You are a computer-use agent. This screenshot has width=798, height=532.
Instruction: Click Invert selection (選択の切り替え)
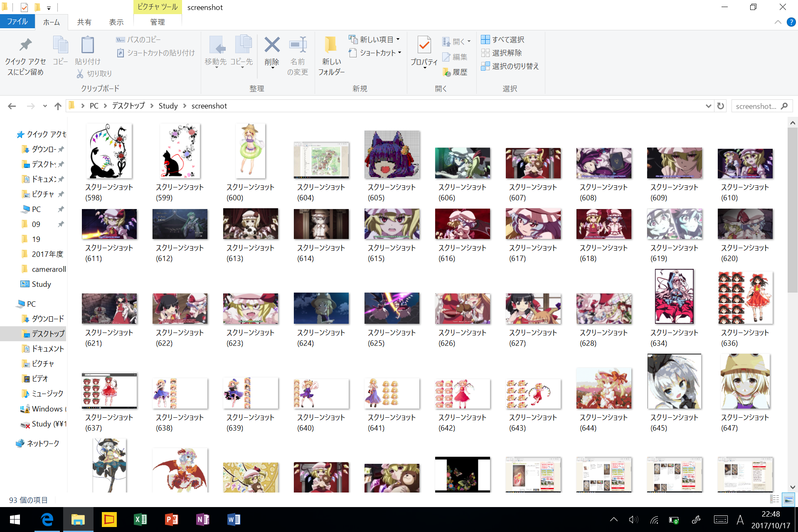point(510,66)
